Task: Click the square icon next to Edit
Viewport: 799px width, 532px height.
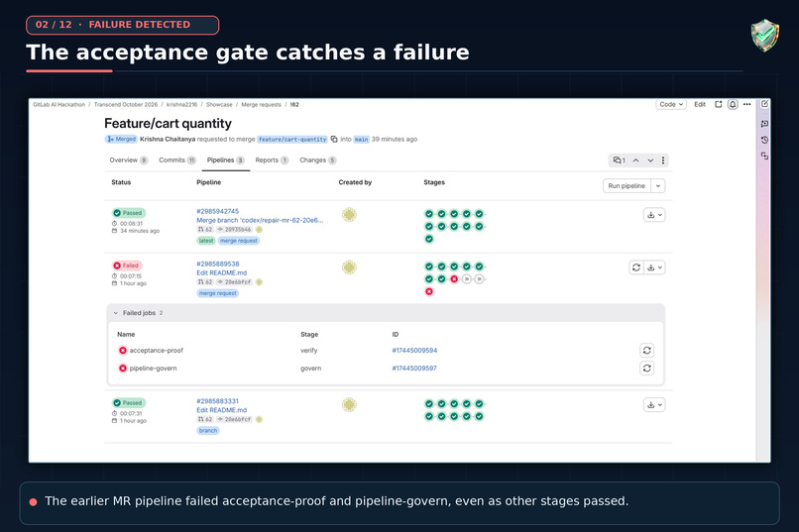Action: [x=718, y=104]
